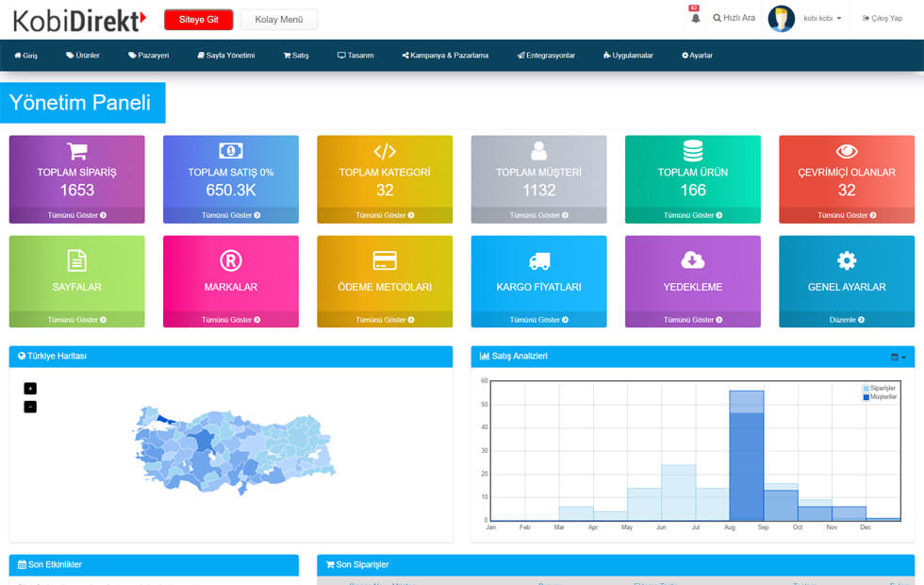Click the registered trademark icon on Markalar

tap(231, 260)
